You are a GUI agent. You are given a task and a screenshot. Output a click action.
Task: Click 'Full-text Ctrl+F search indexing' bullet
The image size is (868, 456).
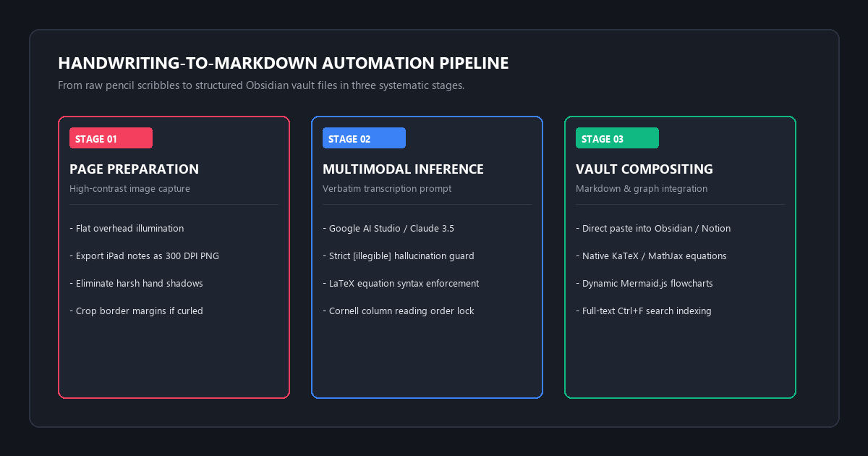[x=644, y=311]
